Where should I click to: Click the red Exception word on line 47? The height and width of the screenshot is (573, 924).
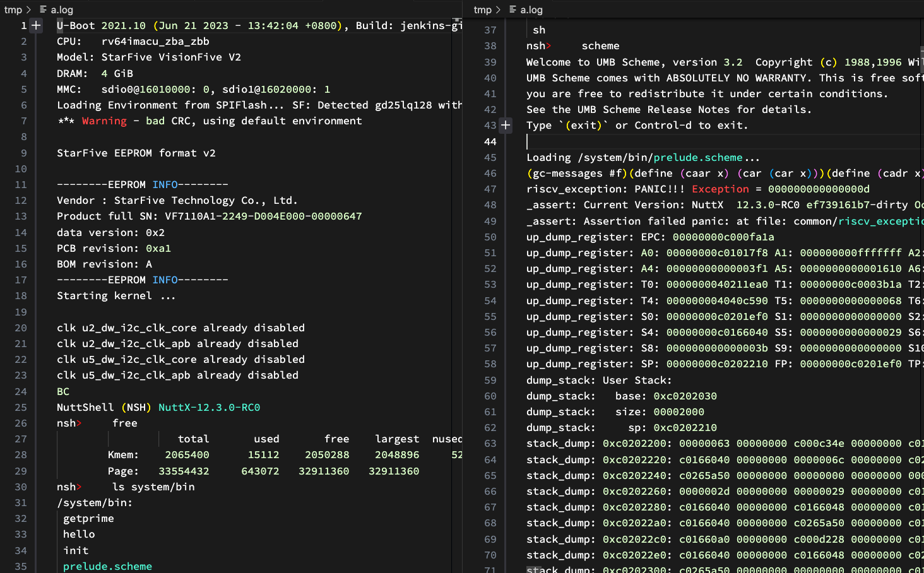pos(720,189)
